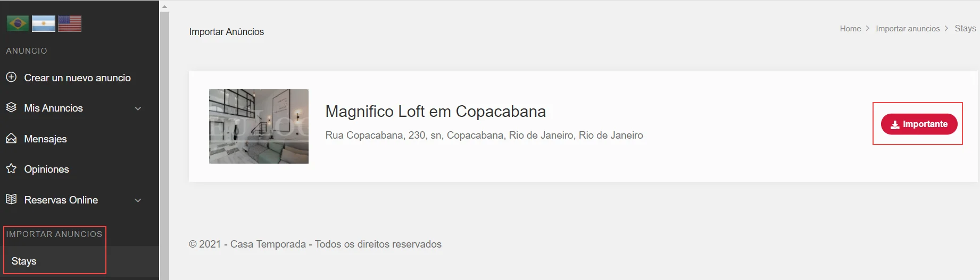980x280 pixels.
Task: Click the star icon next to Opiniones
Action: (11, 168)
